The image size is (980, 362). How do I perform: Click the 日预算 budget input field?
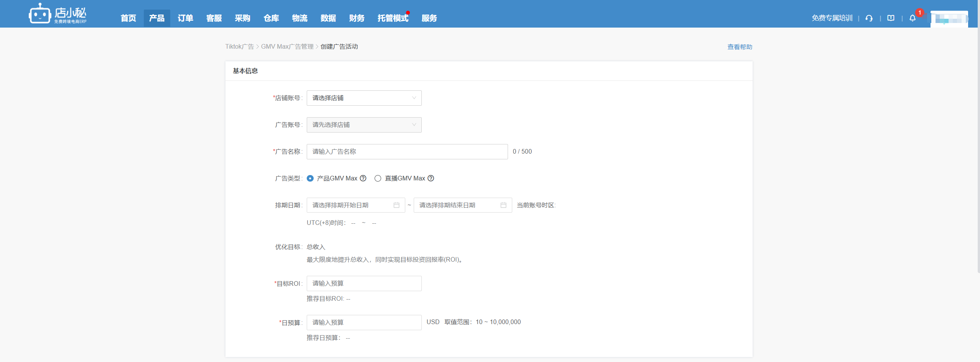click(x=364, y=323)
